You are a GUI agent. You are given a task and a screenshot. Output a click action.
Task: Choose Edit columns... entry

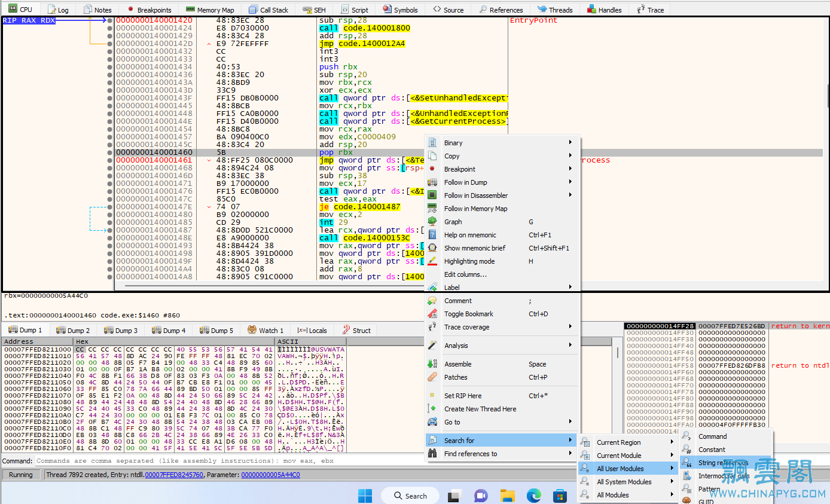coord(502,274)
